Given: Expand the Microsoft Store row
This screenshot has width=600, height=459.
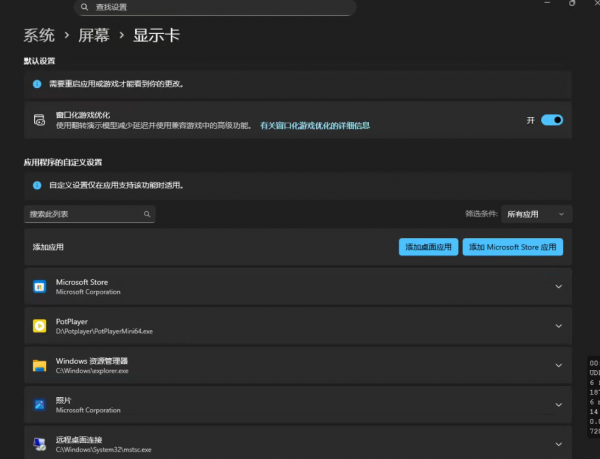Looking at the screenshot, I should click(559, 286).
